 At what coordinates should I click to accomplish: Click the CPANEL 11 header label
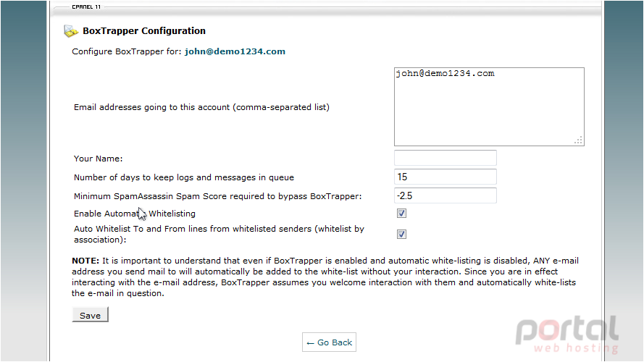[86, 7]
